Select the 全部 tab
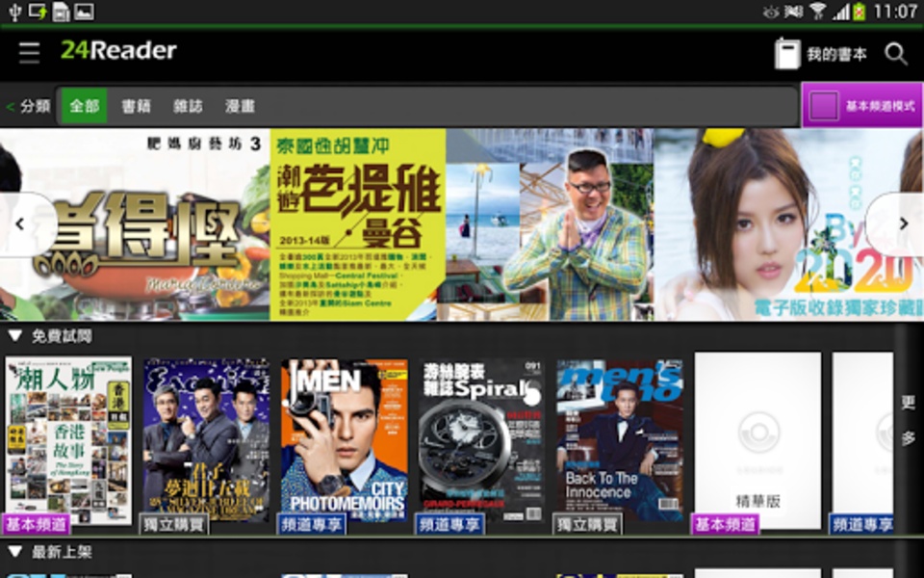This screenshot has height=578, width=924. click(x=85, y=106)
